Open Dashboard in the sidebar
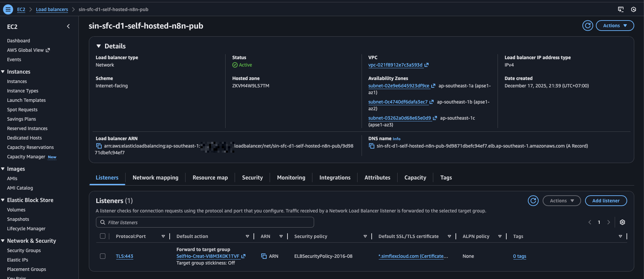The width and height of the screenshot is (644, 279). [x=19, y=41]
